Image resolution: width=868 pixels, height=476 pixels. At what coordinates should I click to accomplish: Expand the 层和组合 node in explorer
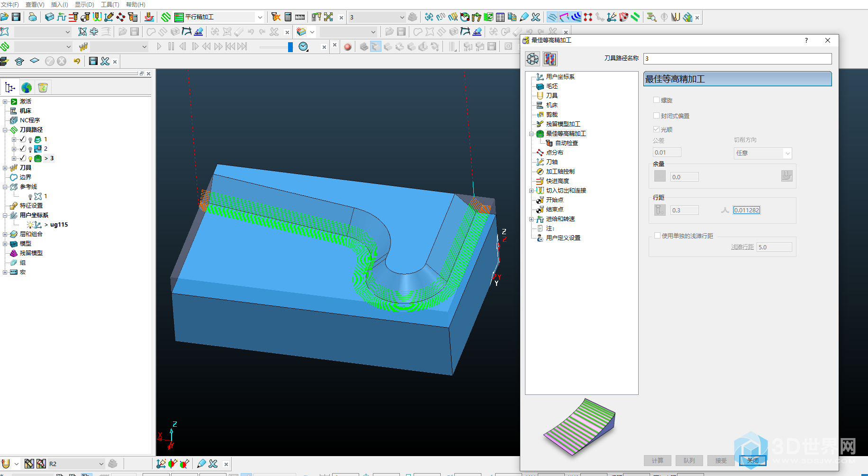click(x=5, y=234)
